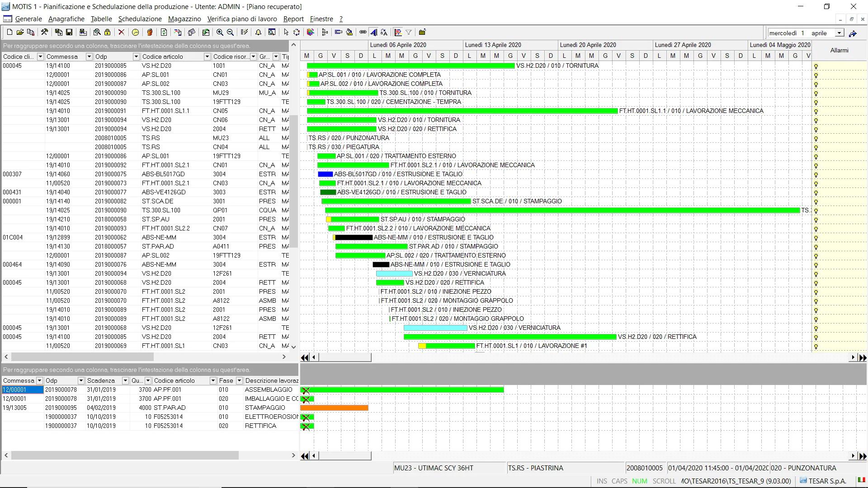Click the floppy disk save icon
868x488 pixels.
coord(69,32)
